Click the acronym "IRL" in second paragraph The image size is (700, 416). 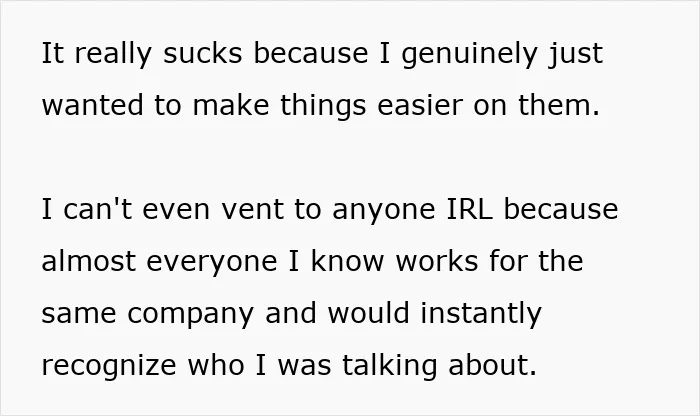pyautogui.click(x=470, y=209)
